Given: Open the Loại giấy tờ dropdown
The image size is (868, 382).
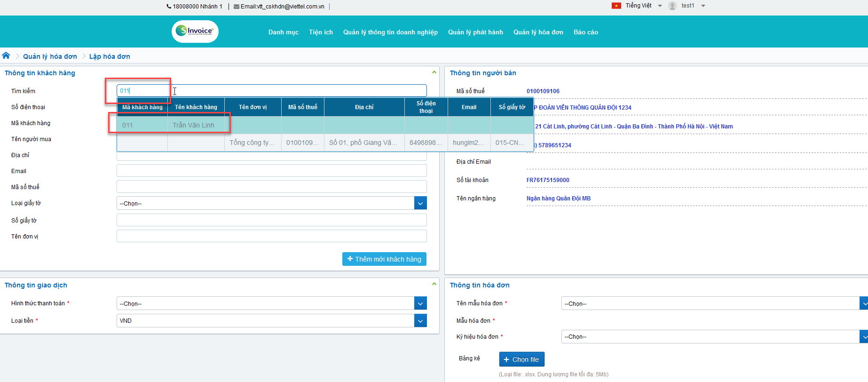Looking at the screenshot, I should (420, 203).
